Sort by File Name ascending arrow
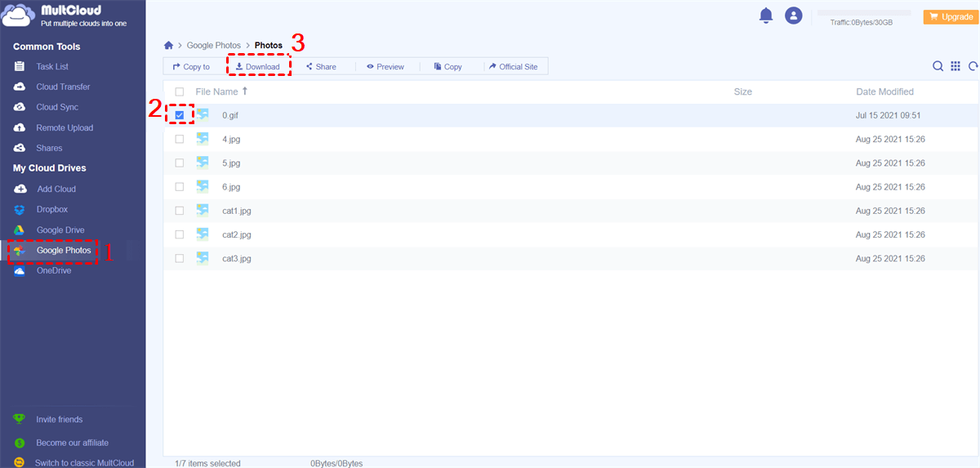The height and width of the screenshot is (468, 980). 245,91
